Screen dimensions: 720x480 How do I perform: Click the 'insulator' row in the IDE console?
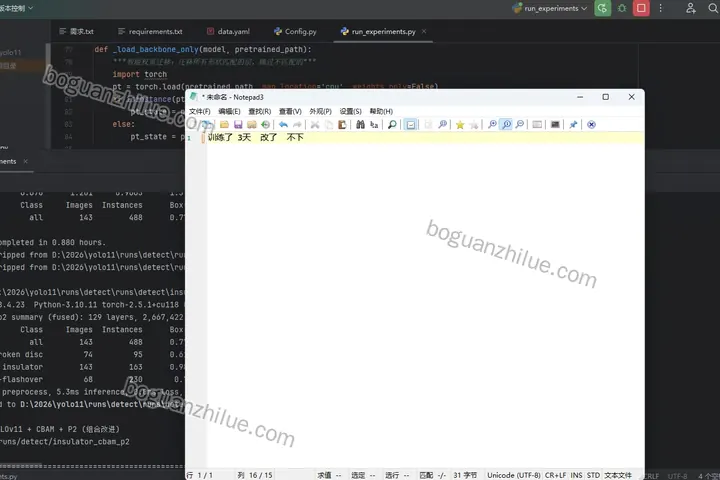(92, 367)
